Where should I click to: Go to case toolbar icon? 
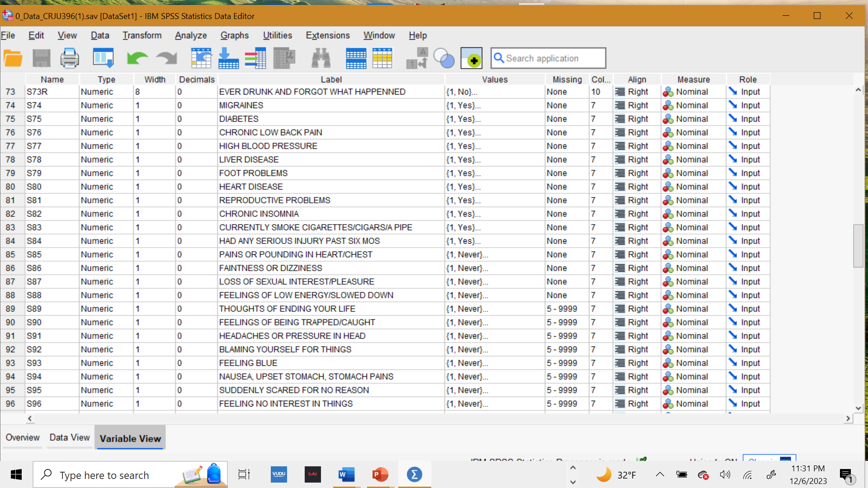[201, 58]
